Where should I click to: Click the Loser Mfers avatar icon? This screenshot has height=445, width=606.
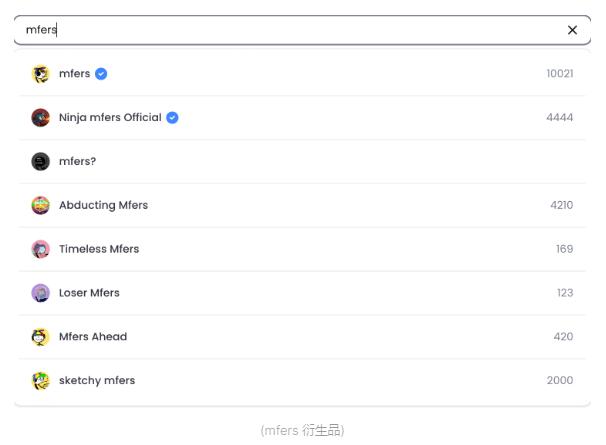(40, 293)
